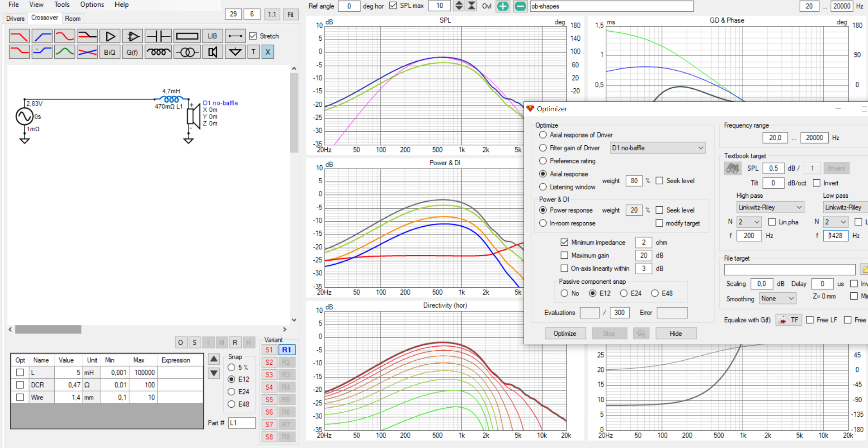The image size is (868, 448).
Task: Add a blue high-pass filter block
Action: pyautogui.click(x=42, y=36)
